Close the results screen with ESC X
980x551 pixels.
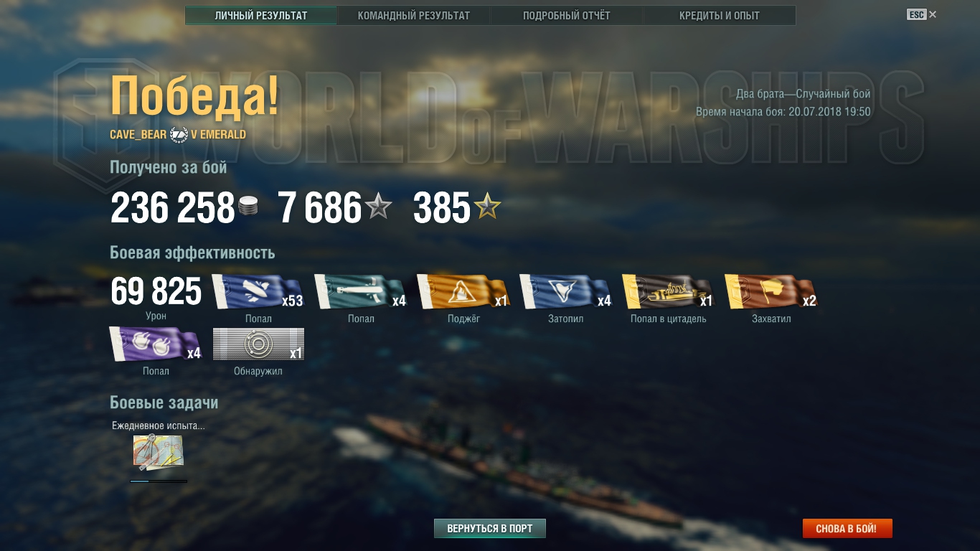click(922, 14)
